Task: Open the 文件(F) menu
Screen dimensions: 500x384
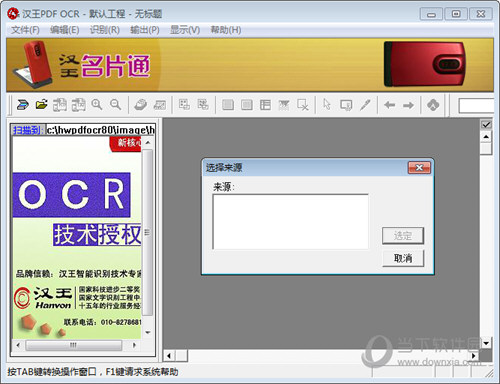Action: click(x=25, y=30)
